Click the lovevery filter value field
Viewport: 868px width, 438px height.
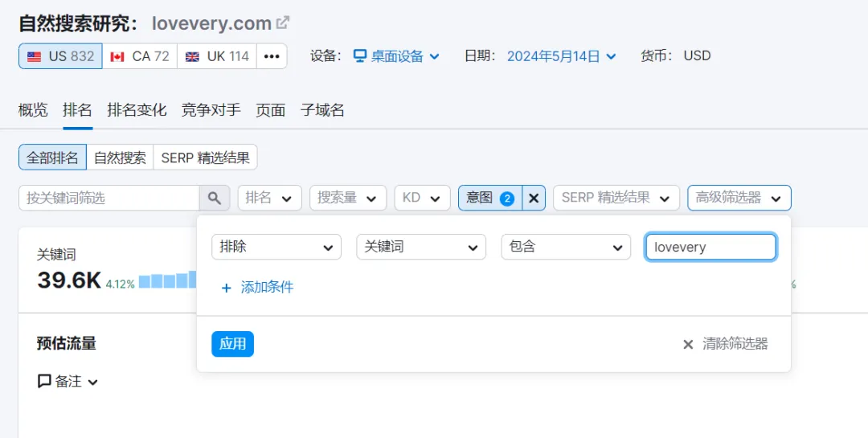coord(710,247)
